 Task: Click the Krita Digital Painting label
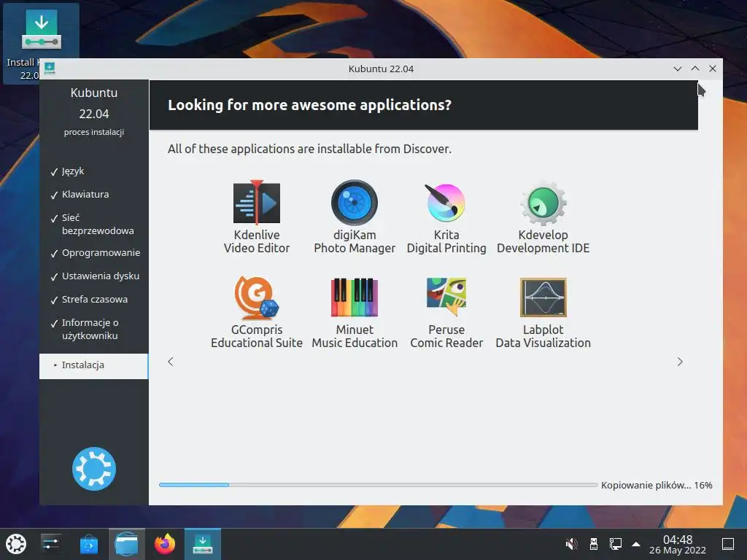(446, 241)
